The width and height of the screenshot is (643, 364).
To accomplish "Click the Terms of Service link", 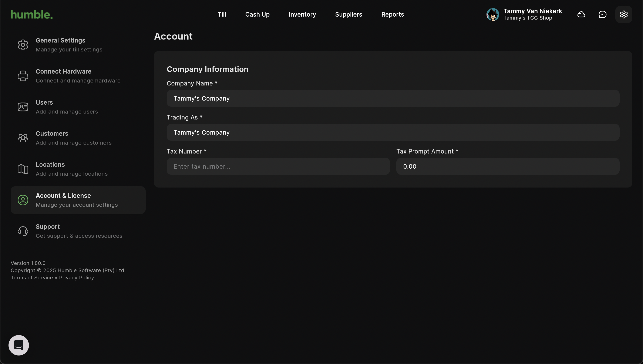I will coord(32,277).
